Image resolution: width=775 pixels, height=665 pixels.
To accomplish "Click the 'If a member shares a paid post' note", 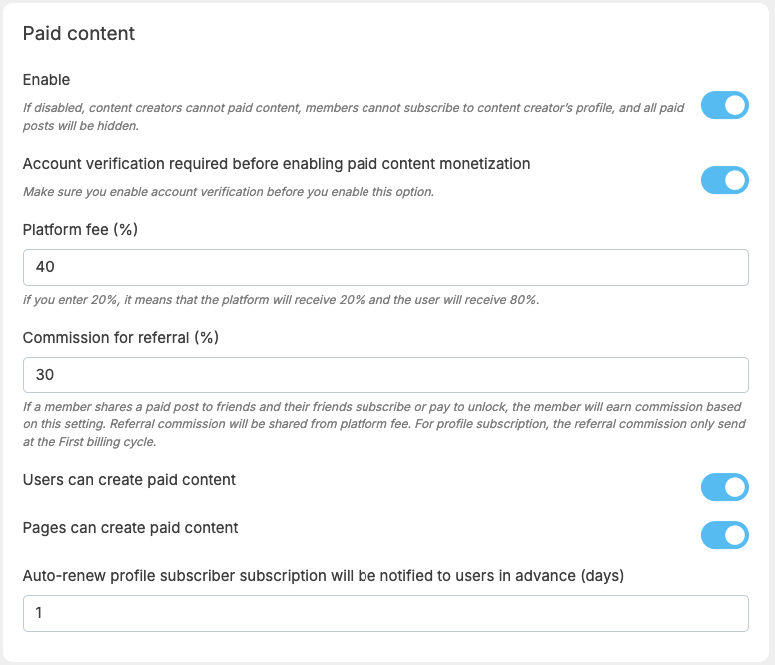I will pyautogui.click(x=385, y=424).
